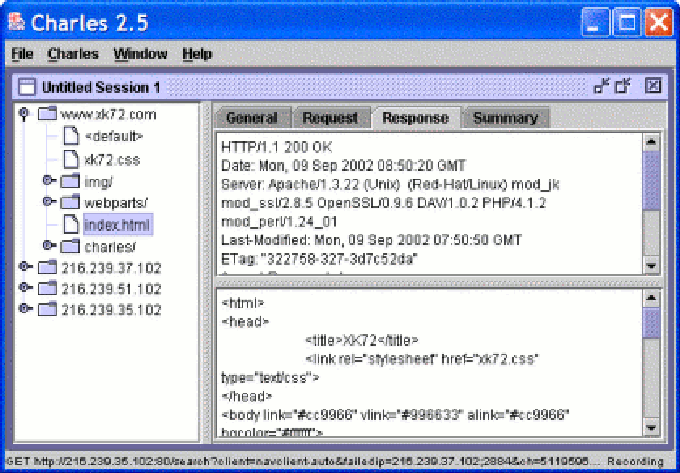Click the 216.239.37.102 folder icon
680x473 pixels.
[x=47, y=267]
